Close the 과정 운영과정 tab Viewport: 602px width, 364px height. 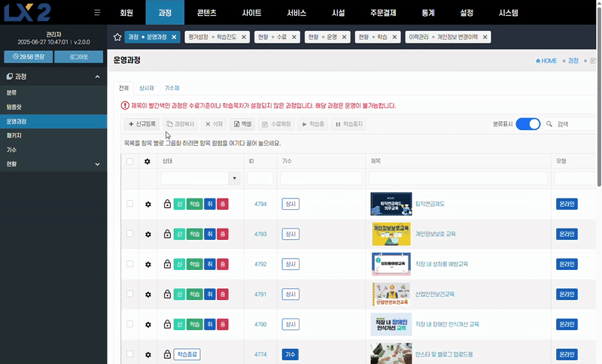174,37
